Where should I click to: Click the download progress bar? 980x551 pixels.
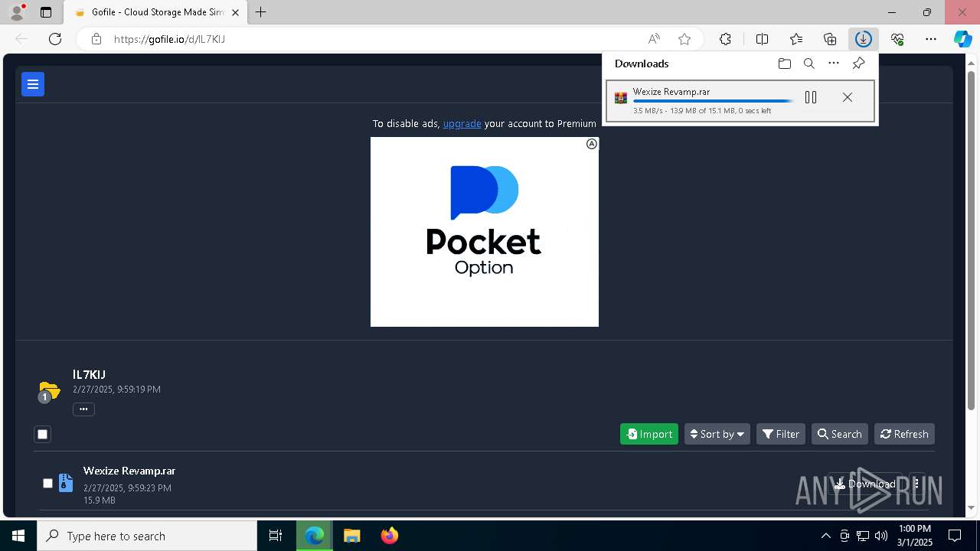[713, 101]
